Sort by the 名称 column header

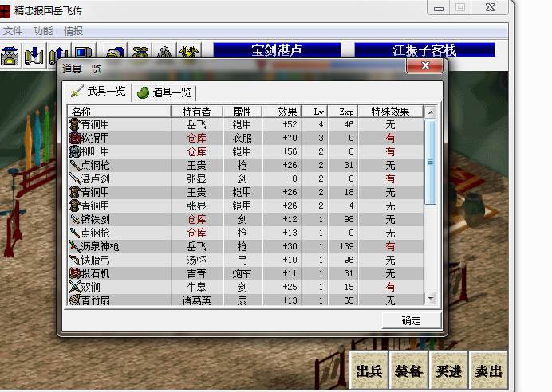[119, 112]
